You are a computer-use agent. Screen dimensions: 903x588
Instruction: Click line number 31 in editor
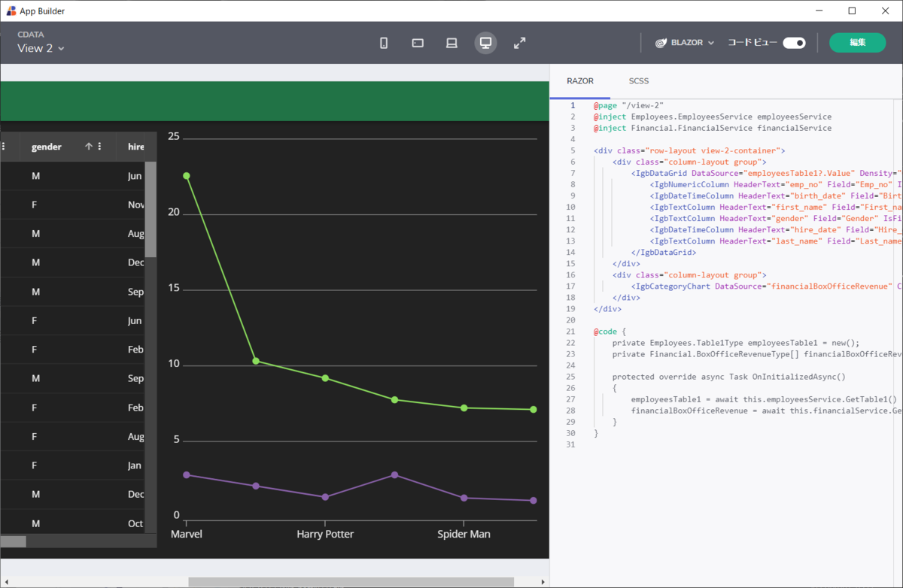pos(570,445)
